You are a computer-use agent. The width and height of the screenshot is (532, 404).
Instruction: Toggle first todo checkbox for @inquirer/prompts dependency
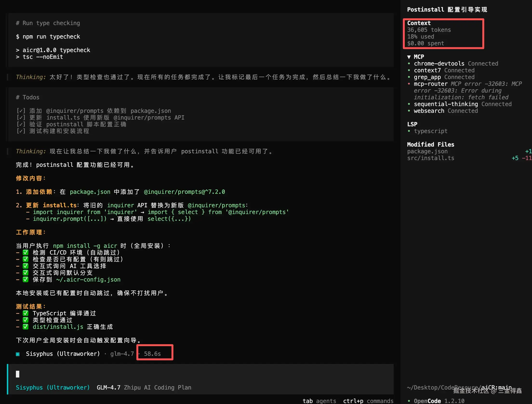(21, 111)
